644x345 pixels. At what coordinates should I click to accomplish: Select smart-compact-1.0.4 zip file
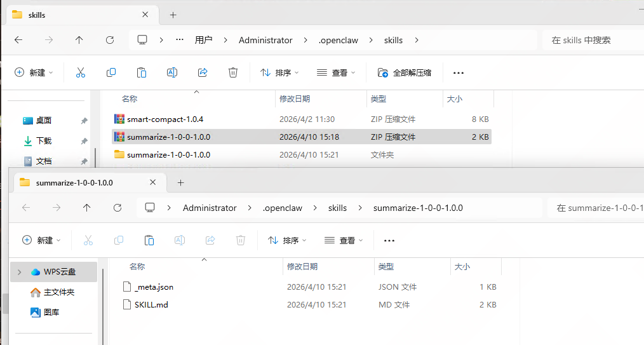click(x=302, y=119)
